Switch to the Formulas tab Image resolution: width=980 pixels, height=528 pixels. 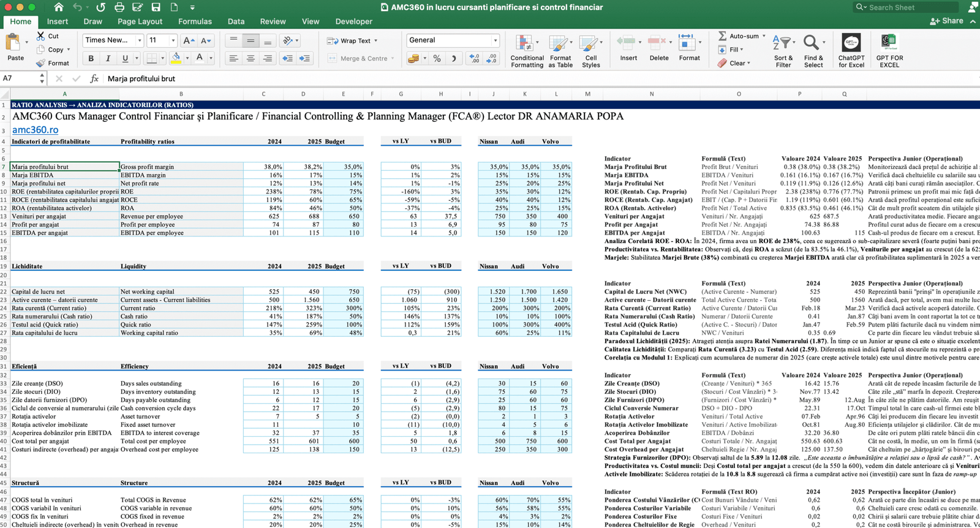pos(195,21)
